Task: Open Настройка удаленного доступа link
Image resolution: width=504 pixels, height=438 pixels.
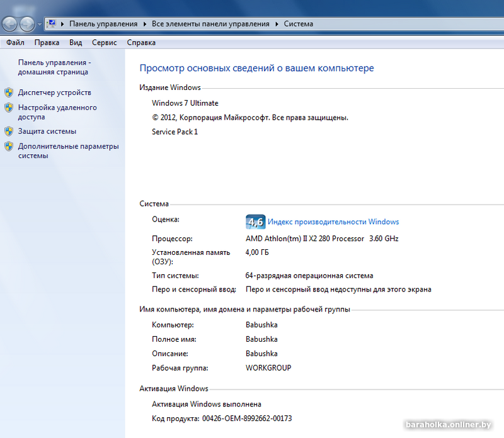Action: pos(57,112)
